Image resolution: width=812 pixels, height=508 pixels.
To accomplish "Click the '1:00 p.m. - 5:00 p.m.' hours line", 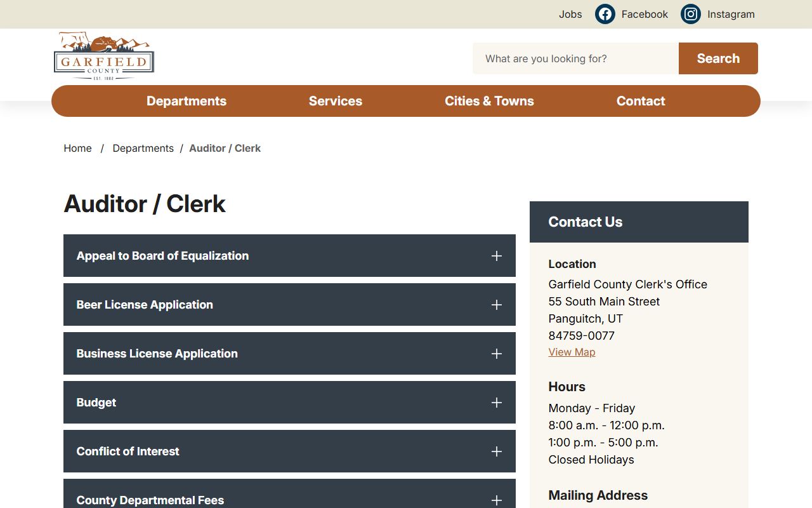I will [603, 443].
